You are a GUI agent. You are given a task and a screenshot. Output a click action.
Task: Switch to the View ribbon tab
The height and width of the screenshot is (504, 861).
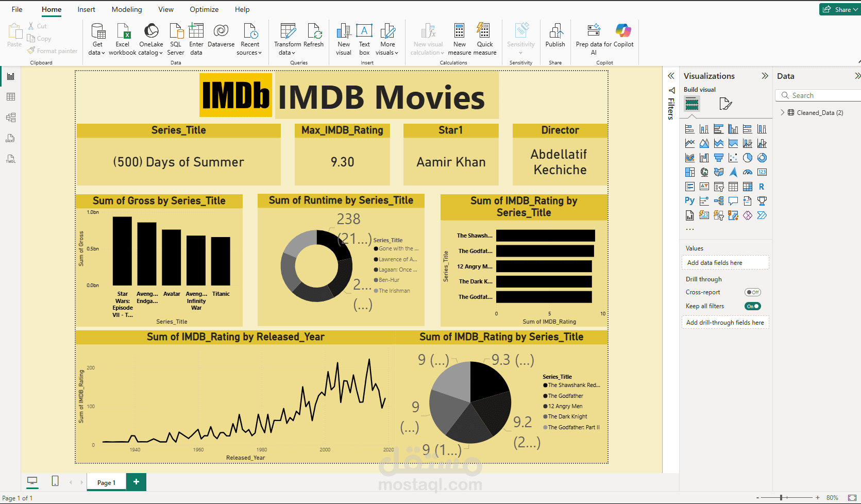tap(166, 9)
